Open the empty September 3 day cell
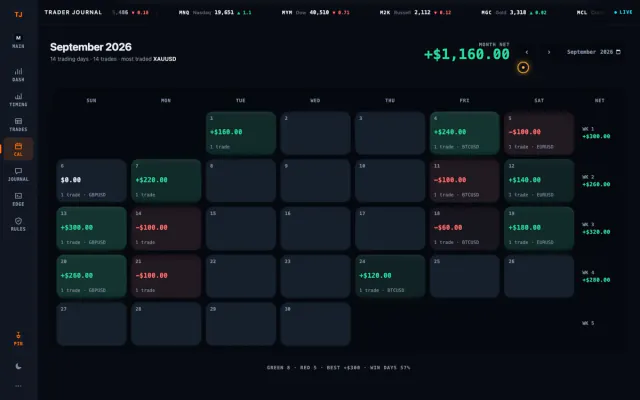This screenshot has height=400, width=640. pyautogui.click(x=390, y=133)
